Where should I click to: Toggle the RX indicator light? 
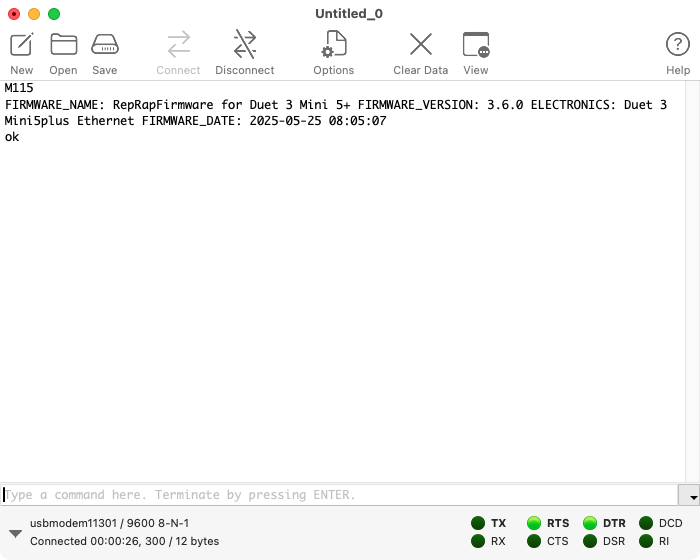coord(478,541)
